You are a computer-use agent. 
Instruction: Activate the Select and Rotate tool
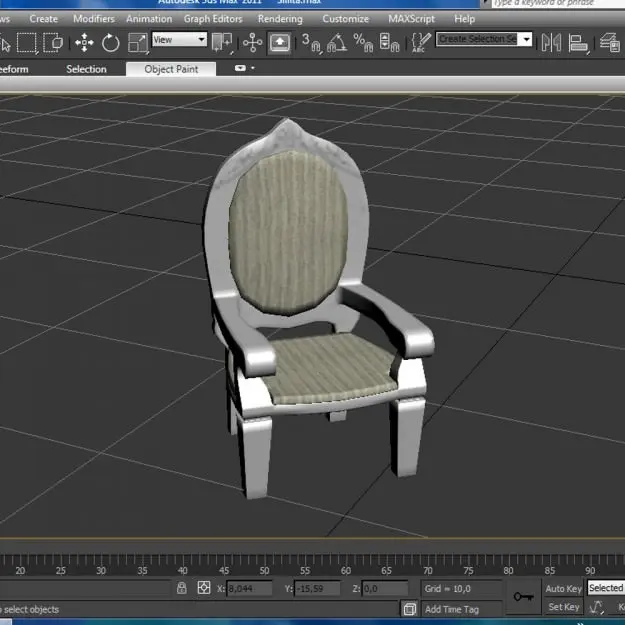click(110, 42)
